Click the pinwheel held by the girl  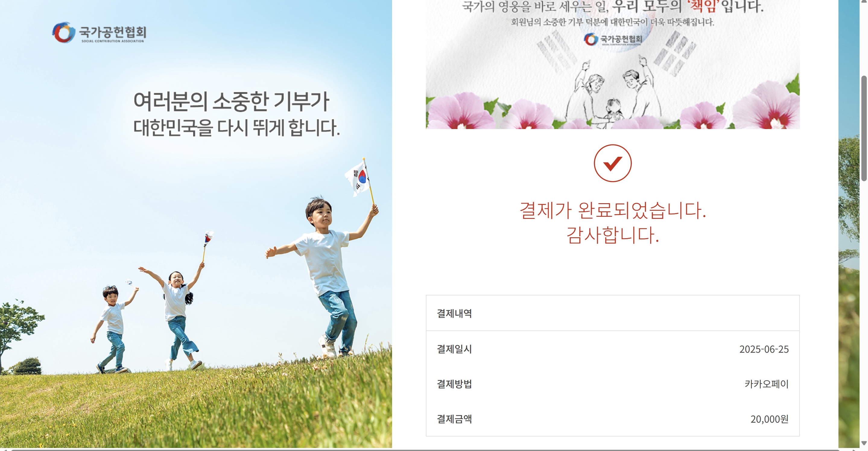(209, 237)
